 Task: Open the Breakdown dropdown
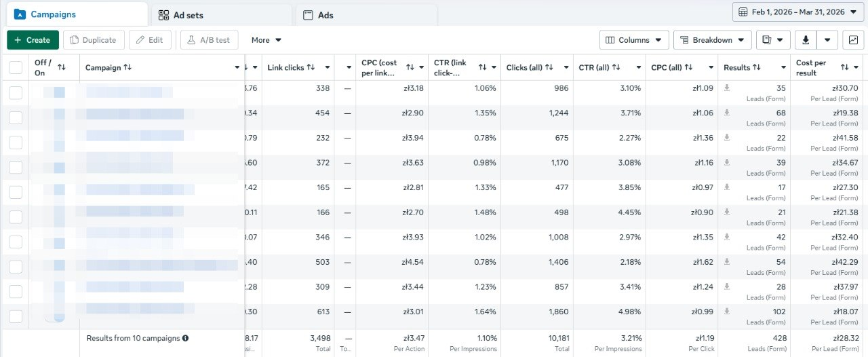[713, 40]
